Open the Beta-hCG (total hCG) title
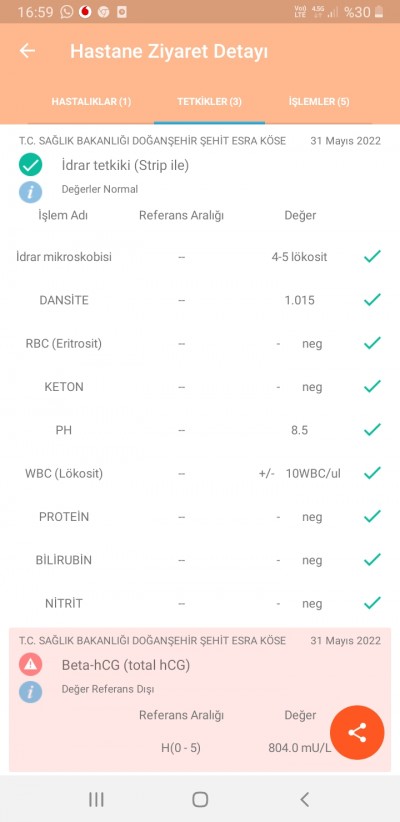Viewport: 400px width, 822px height. pos(126,665)
